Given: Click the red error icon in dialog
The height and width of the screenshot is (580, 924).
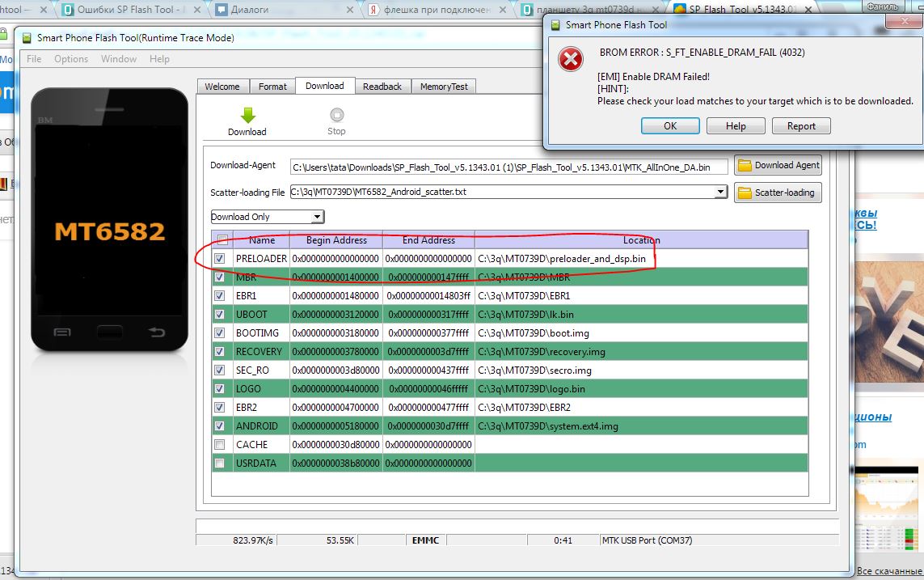Looking at the screenshot, I should point(572,59).
